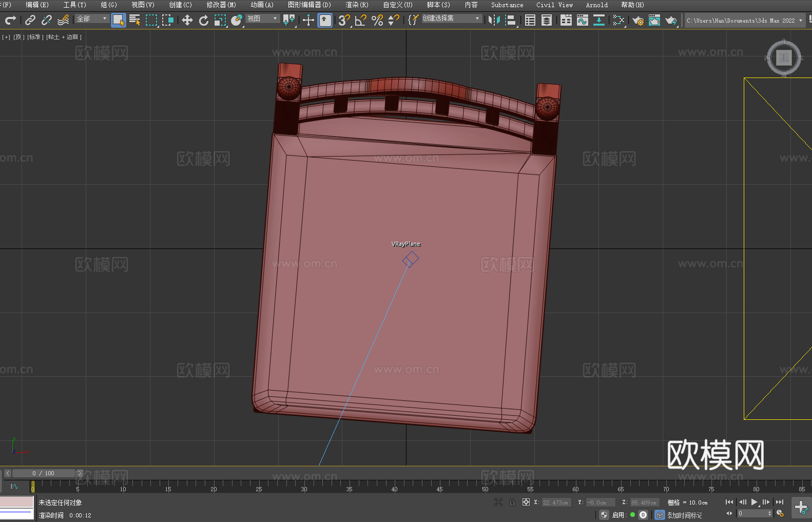The width and height of the screenshot is (812, 522).
Task: Expand the project path dropdown
Action: click(800, 21)
